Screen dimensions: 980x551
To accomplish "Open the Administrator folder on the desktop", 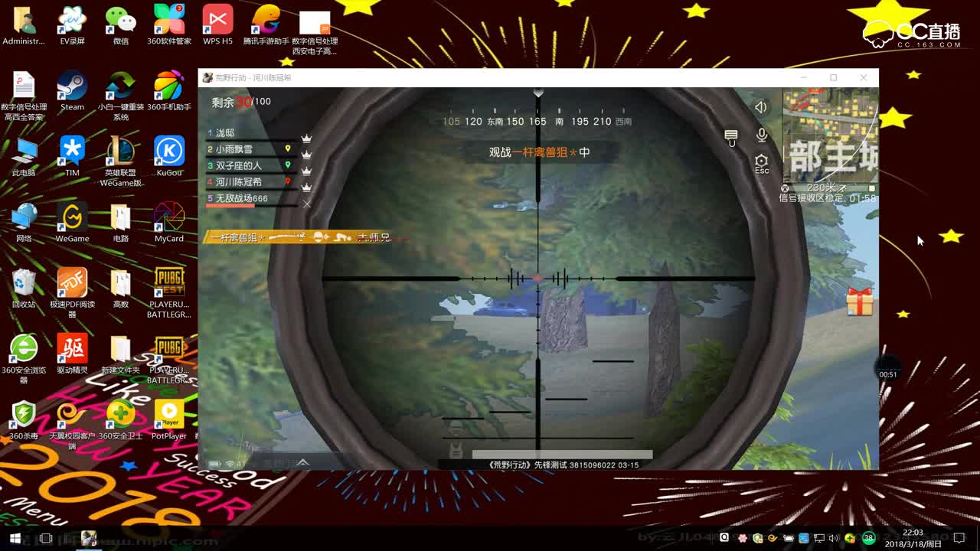I will point(24,27).
